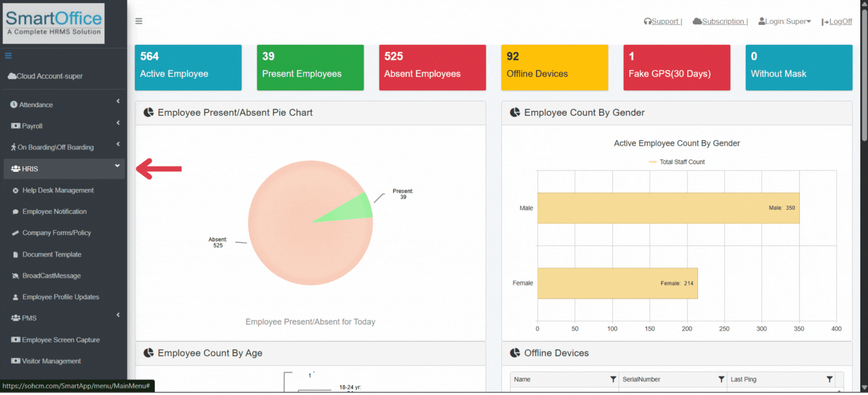
Task: Click the Male bar in gender chart
Action: click(x=668, y=208)
